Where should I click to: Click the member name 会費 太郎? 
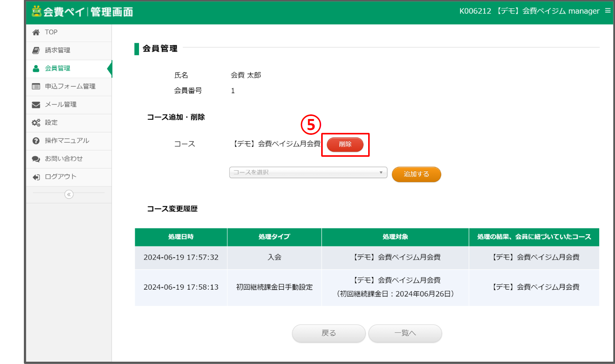(246, 75)
